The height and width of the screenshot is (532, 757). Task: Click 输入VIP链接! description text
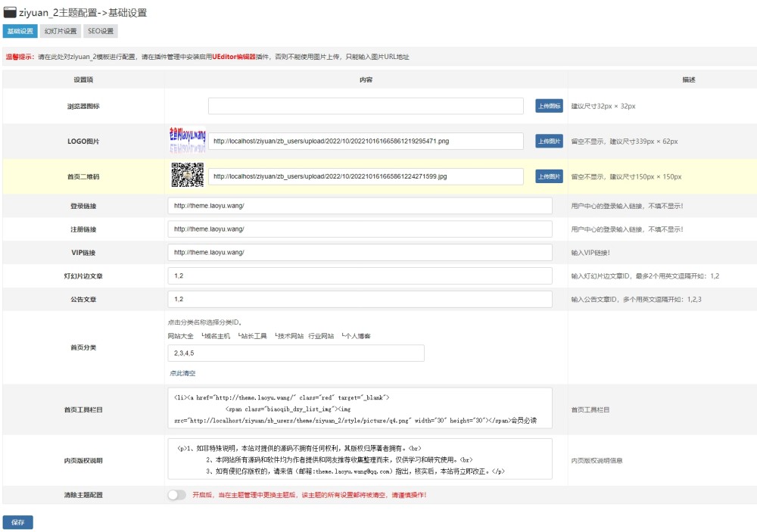click(590, 253)
